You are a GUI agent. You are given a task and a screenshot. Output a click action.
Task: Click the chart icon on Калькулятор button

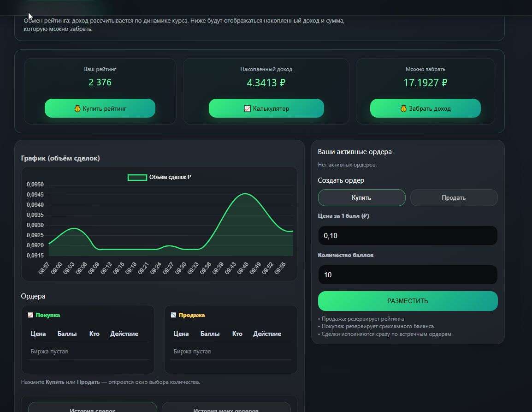tap(248, 108)
